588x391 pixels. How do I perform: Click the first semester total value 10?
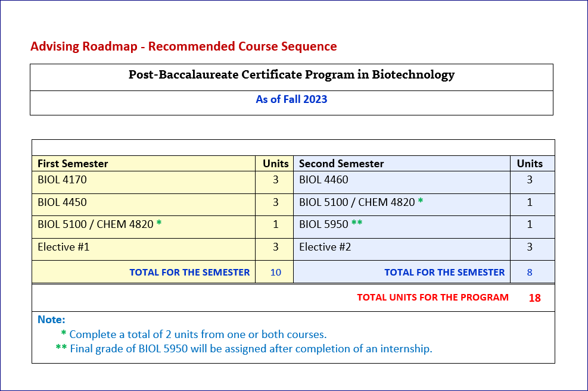pyautogui.click(x=275, y=273)
